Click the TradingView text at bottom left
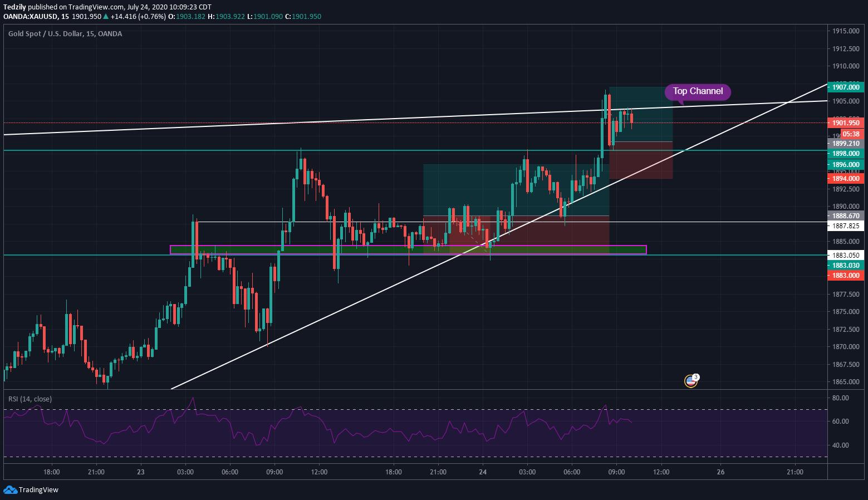 [x=38, y=490]
